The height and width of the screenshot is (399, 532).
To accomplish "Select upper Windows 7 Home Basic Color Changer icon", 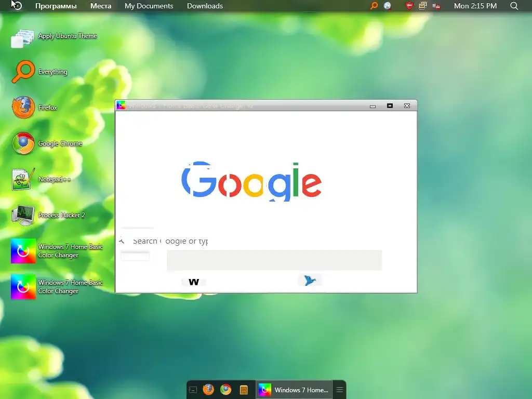I will coord(57,251).
